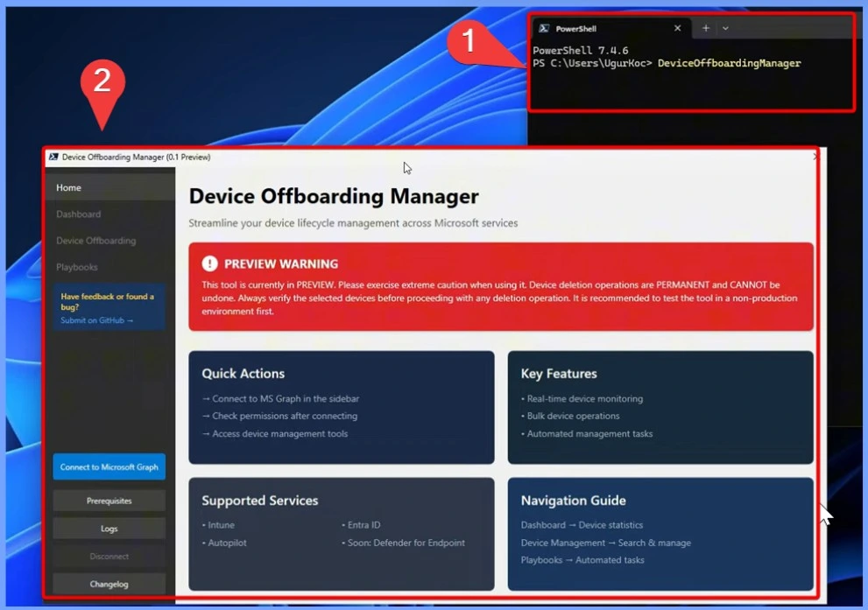Close the PowerShell tab
The image size is (868, 610).
(x=677, y=28)
